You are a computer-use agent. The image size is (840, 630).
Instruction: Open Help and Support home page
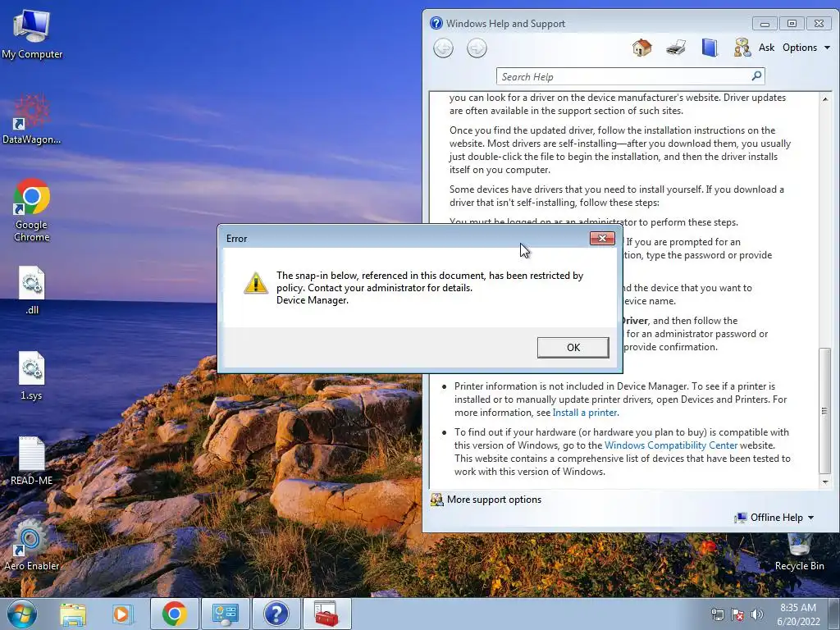click(641, 48)
